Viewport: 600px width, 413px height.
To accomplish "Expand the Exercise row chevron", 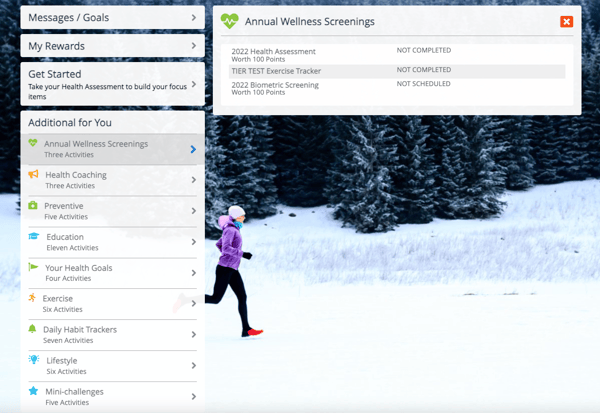I will click(x=194, y=304).
